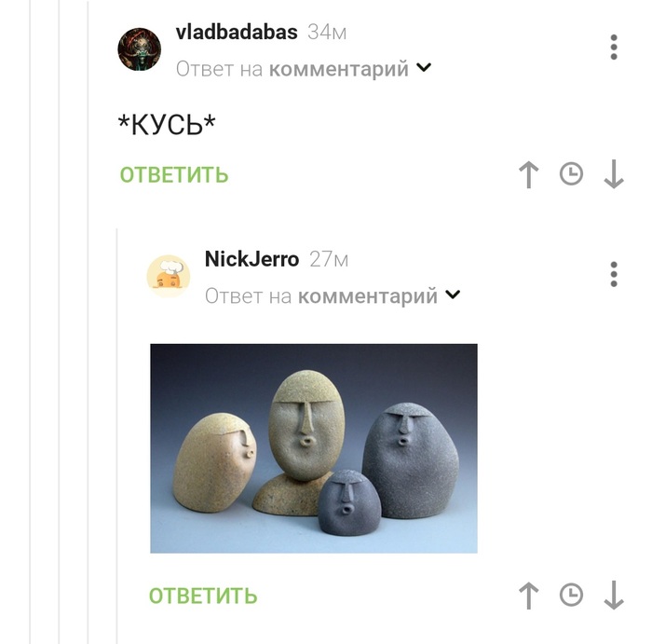View the stone faces image

tap(314, 448)
